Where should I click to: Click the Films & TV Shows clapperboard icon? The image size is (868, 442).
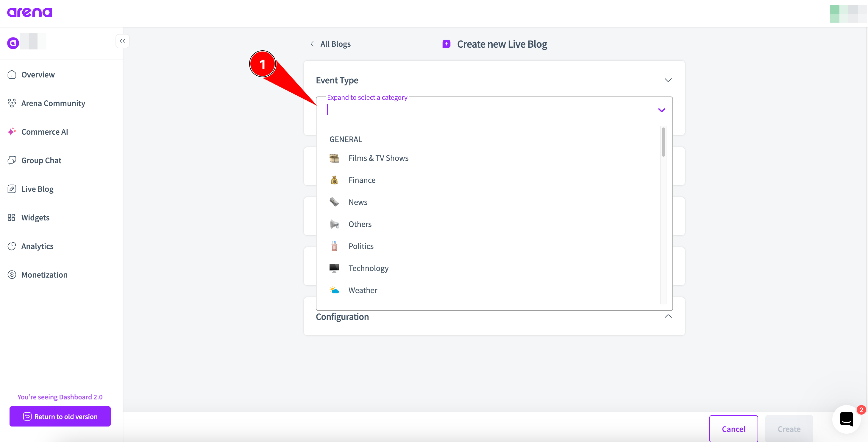click(334, 158)
